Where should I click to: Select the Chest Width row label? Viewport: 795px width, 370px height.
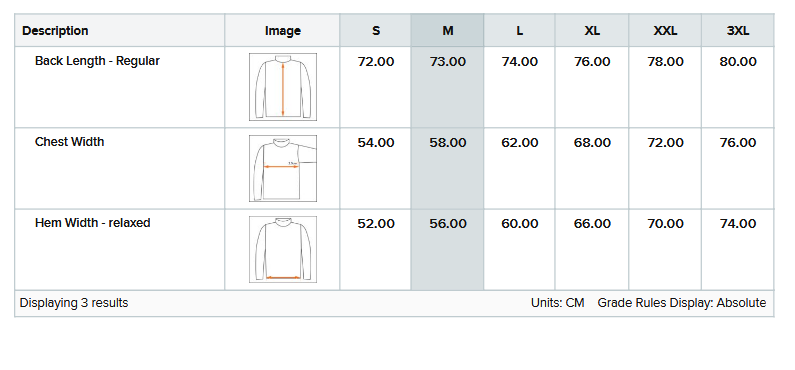(69, 142)
